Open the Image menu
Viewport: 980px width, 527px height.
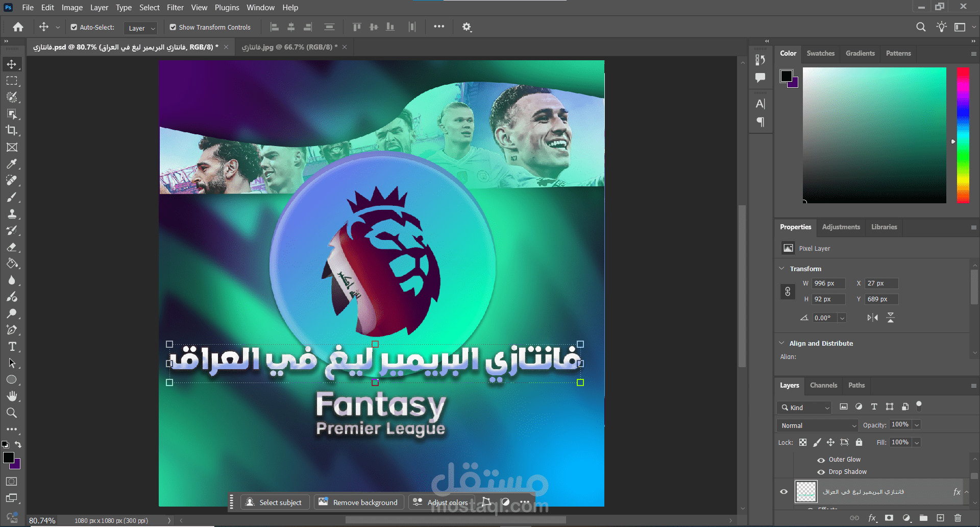tap(72, 8)
